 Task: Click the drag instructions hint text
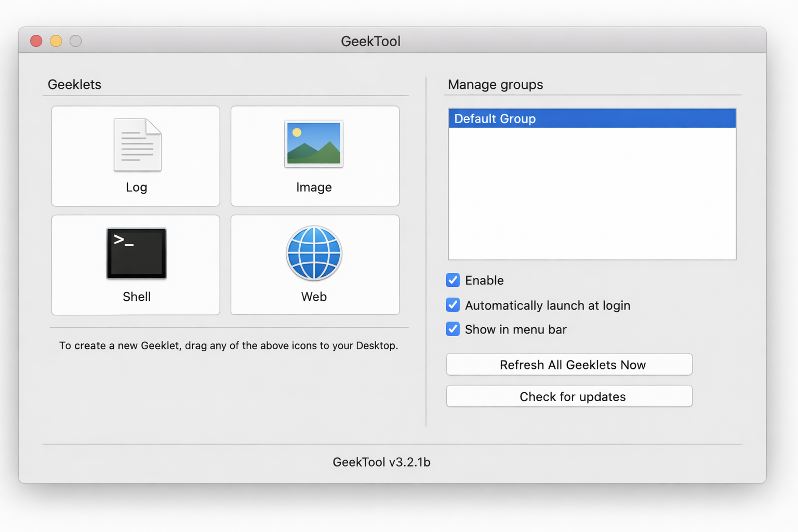click(229, 345)
